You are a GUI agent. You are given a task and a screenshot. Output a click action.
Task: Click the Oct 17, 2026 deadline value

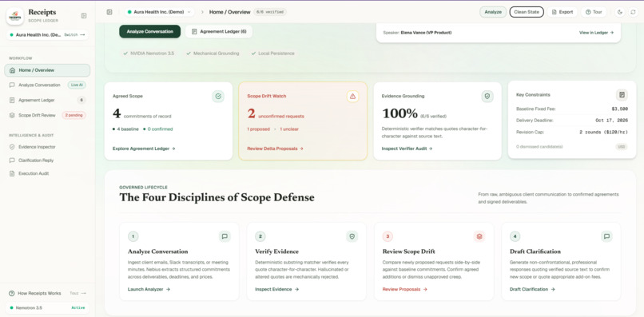pyautogui.click(x=611, y=121)
